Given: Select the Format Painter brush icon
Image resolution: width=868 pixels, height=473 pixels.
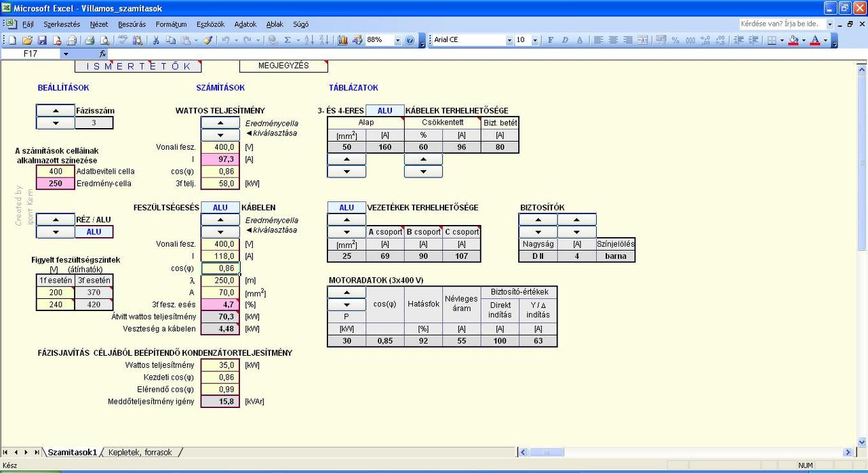Looking at the screenshot, I should click(x=208, y=41).
